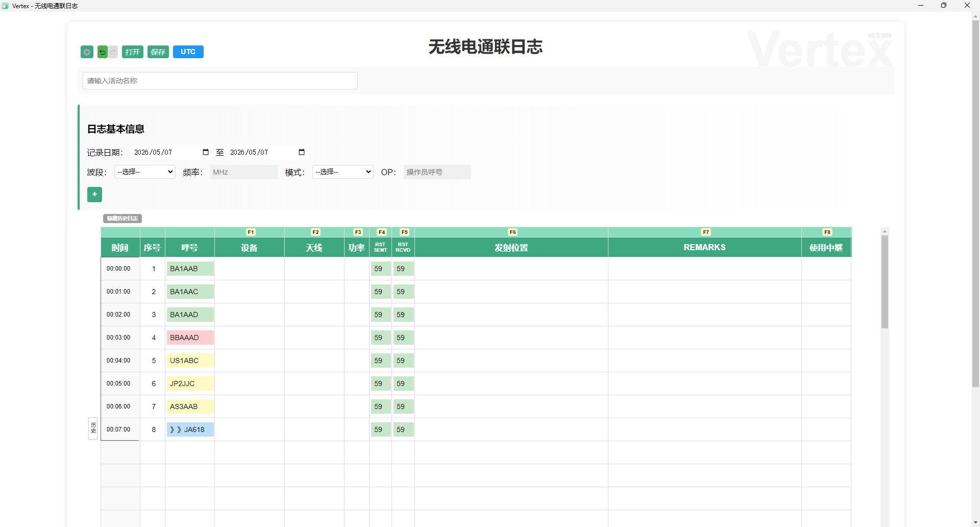Open the start date calendar picker icon

tap(206, 152)
